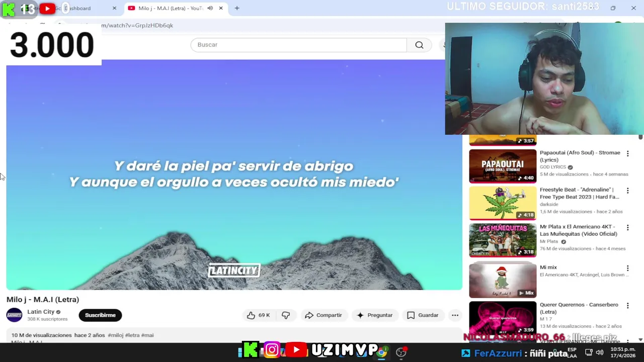Open the Compartir share dialog
This screenshot has width=644, height=362.
click(x=323, y=315)
